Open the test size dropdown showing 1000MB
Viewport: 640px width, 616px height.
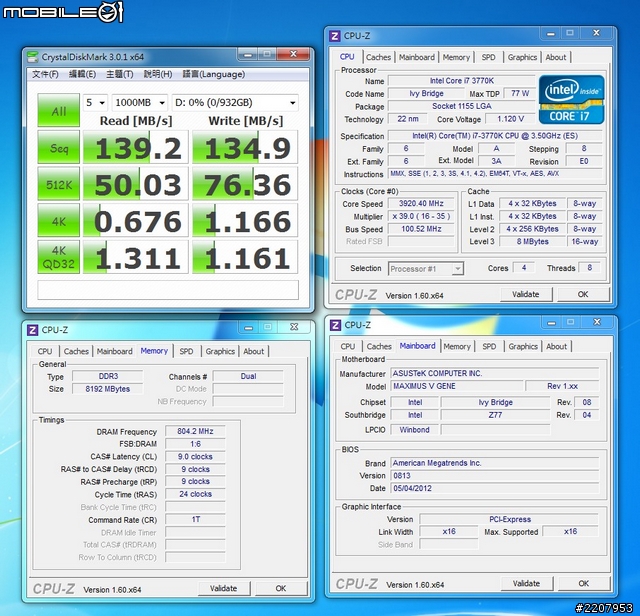click(x=140, y=102)
